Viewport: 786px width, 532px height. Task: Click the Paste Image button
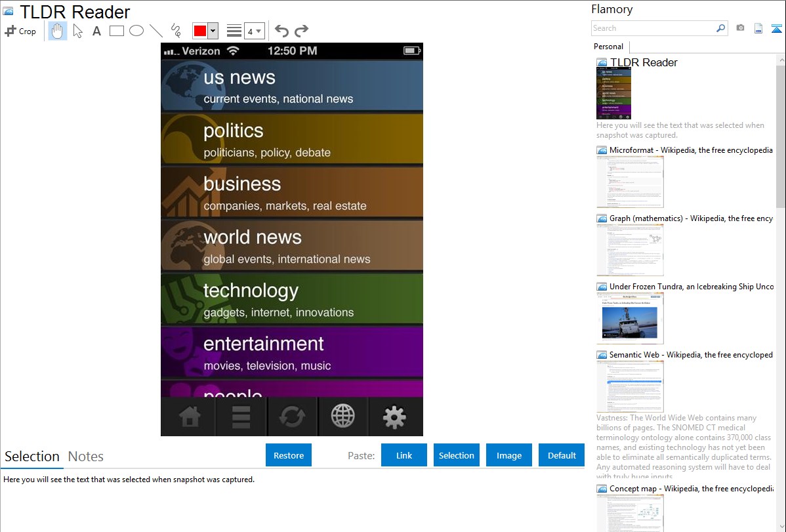[508, 455]
